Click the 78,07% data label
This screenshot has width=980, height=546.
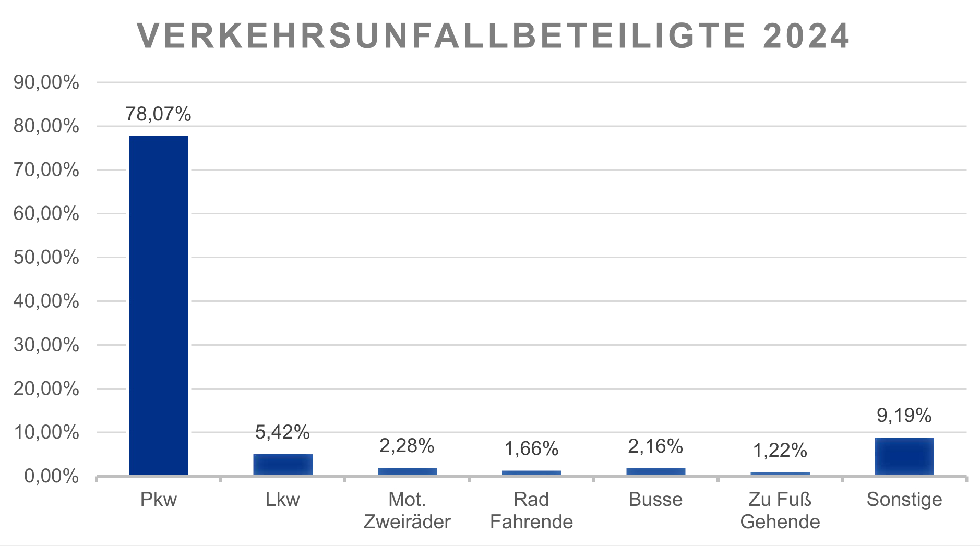point(159,114)
